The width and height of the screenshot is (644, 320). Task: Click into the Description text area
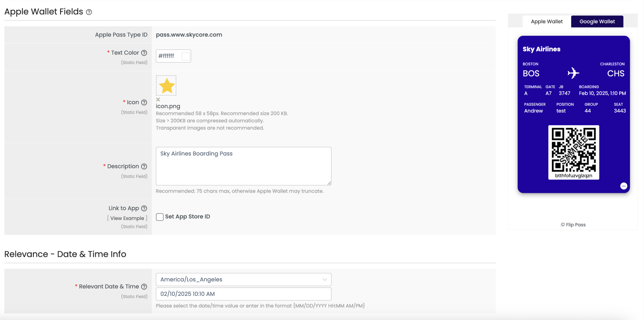(x=244, y=166)
